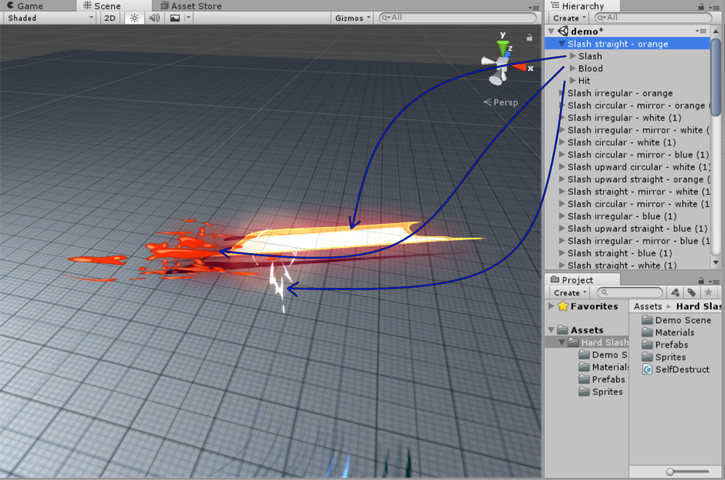Click the Hierarchy vertical scrollbar thumb
Viewport: 725px width, 480px height.
coord(716,77)
